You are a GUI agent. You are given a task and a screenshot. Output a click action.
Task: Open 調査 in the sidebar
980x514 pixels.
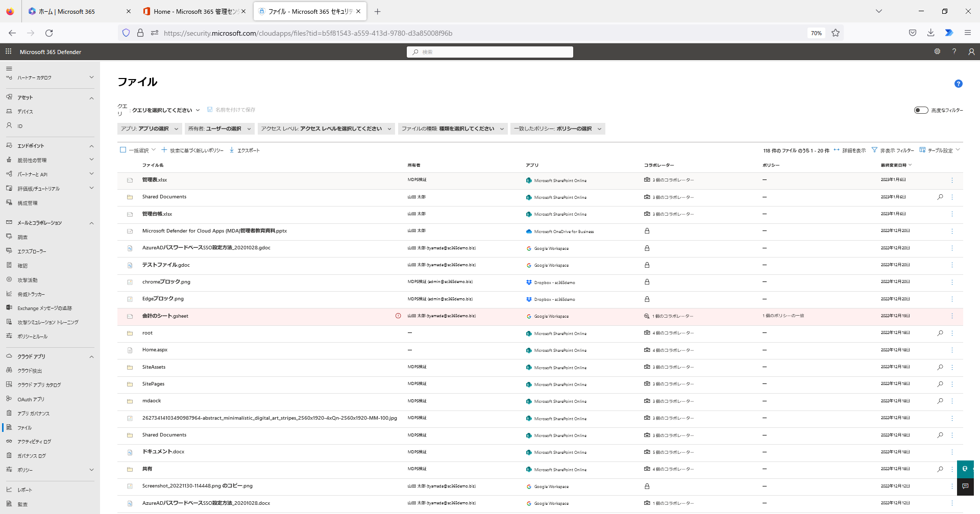(x=22, y=237)
